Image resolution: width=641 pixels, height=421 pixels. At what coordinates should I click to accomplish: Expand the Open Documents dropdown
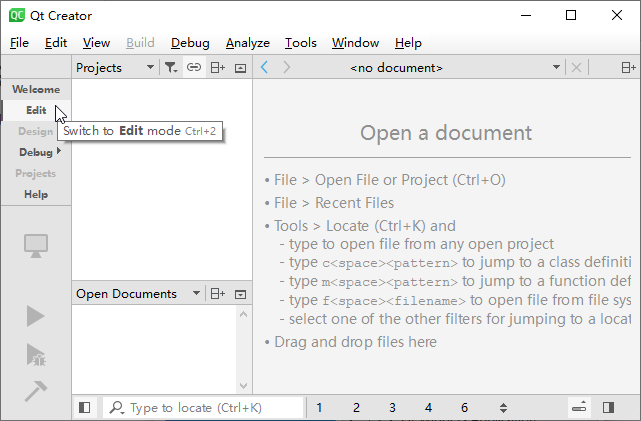pyautogui.click(x=196, y=294)
